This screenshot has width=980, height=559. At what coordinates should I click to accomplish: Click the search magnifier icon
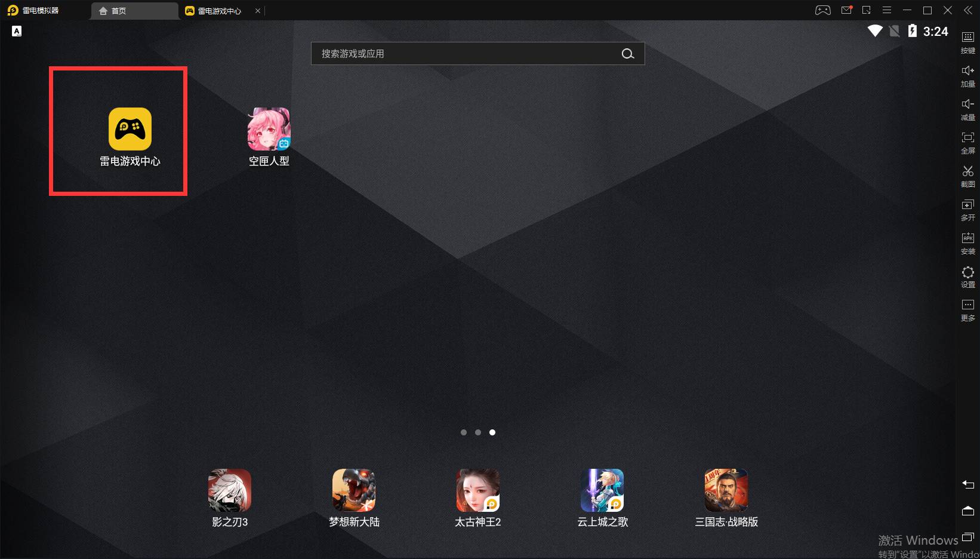pyautogui.click(x=627, y=54)
